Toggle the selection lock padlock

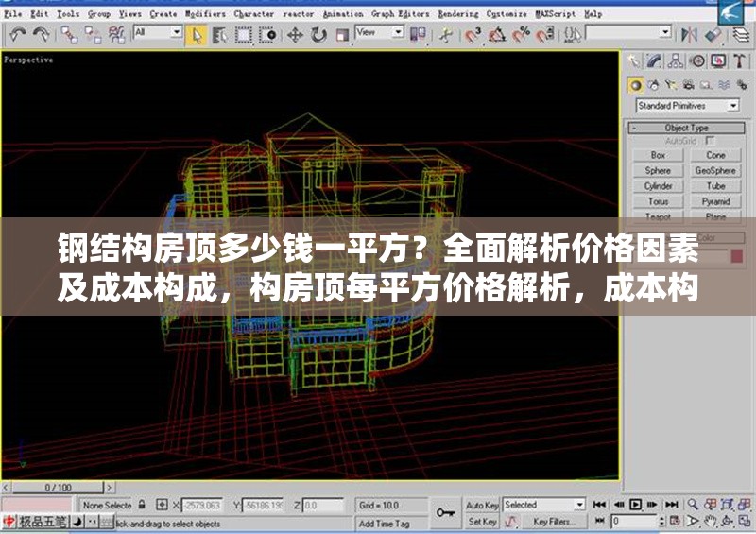(142, 506)
